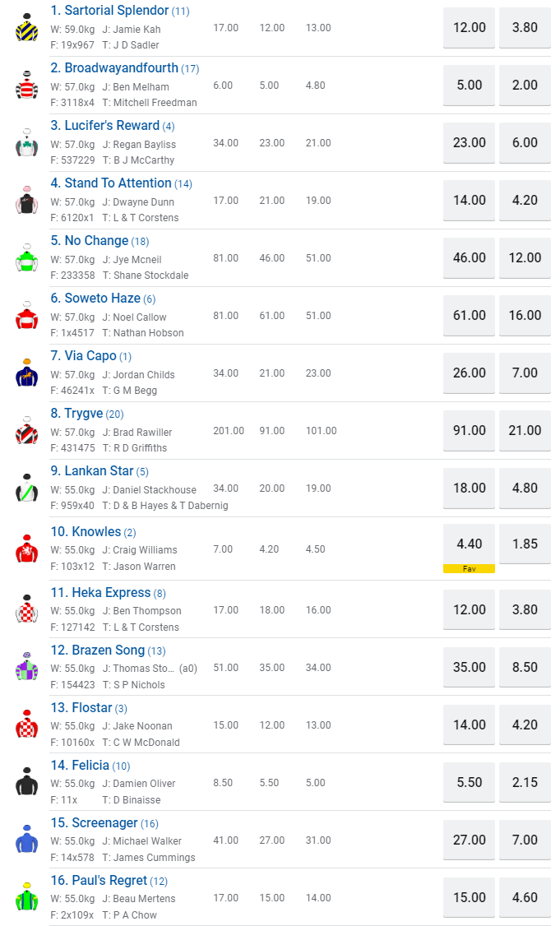Image resolution: width=560 pixels, height=926 pixels.
Task: Click Sartorial Splendor's jockey silks icon
Action: pyautogui.click(x=27, y=28)
